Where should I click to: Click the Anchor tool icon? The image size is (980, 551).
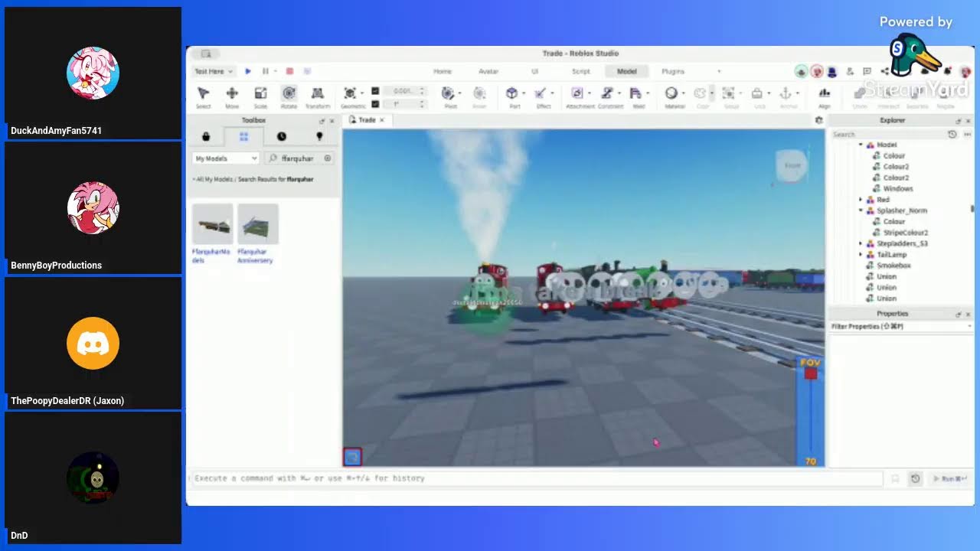click(785, 93)
